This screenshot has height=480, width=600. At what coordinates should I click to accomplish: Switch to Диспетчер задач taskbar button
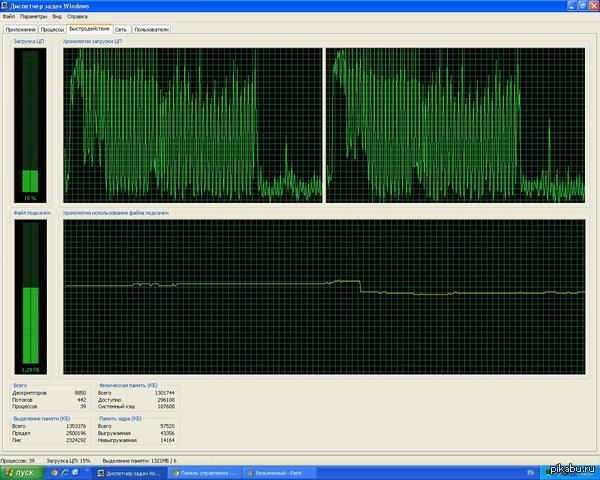point(127,471)
